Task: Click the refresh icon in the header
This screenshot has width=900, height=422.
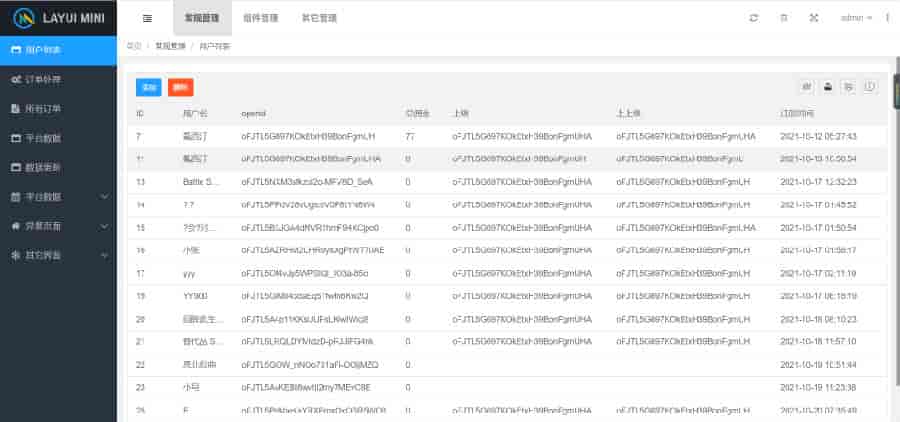Action: 753,18
